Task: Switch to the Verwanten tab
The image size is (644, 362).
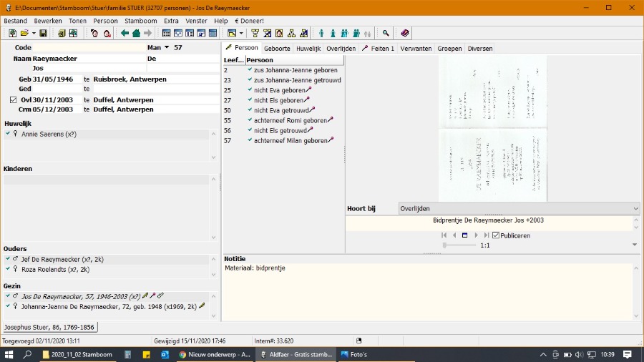Action: [416, 49]
